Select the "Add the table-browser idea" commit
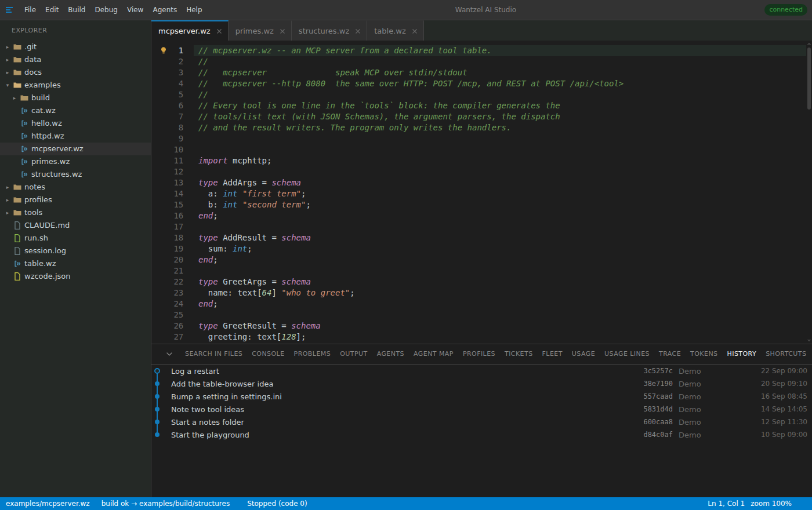Screen dimensions: 812x510 point(481,384)
